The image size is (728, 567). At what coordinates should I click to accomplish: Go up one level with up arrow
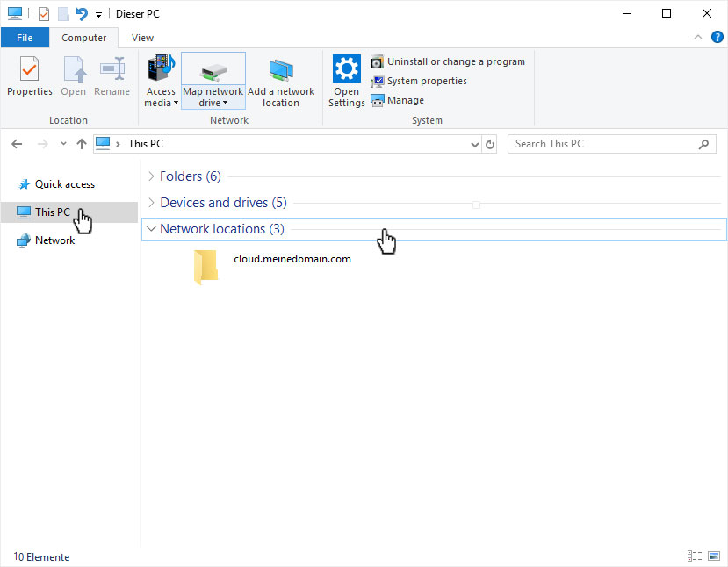[x=82, y=144]
